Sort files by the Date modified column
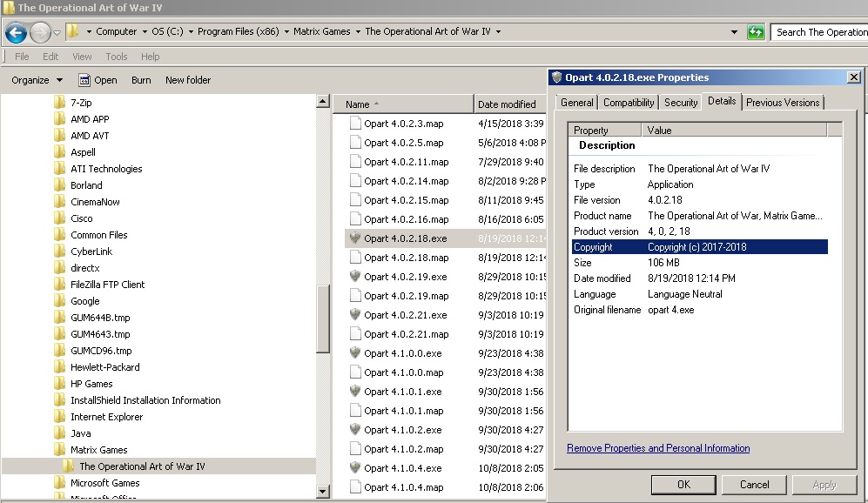868x503 pixels. pyautogui.click(x=510, y=104)
